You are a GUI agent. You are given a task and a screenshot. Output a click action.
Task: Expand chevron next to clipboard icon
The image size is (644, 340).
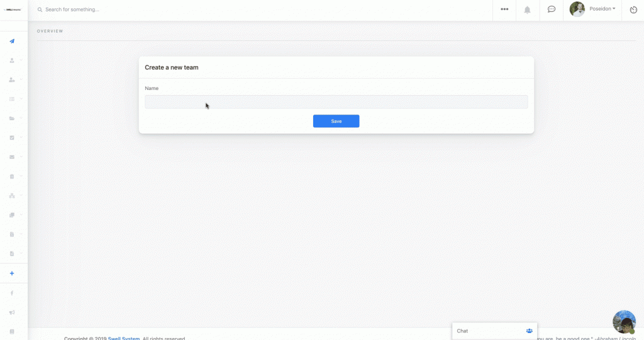21,176
